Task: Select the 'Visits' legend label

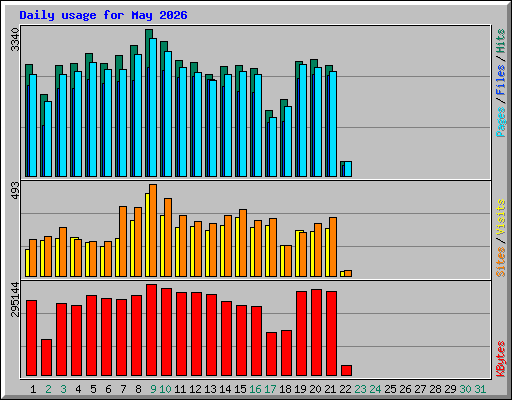Action: [501, 217]
